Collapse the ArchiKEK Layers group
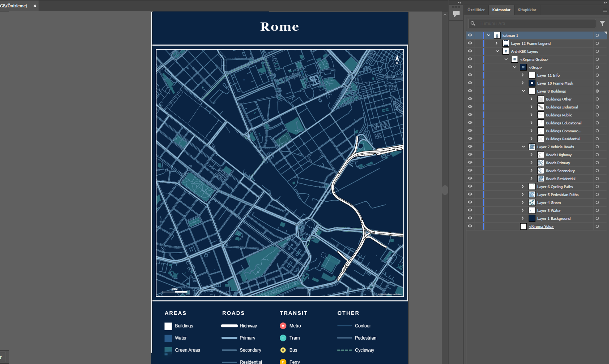The width and height of the screenshot is (609, 364). (x=497, y=51)
